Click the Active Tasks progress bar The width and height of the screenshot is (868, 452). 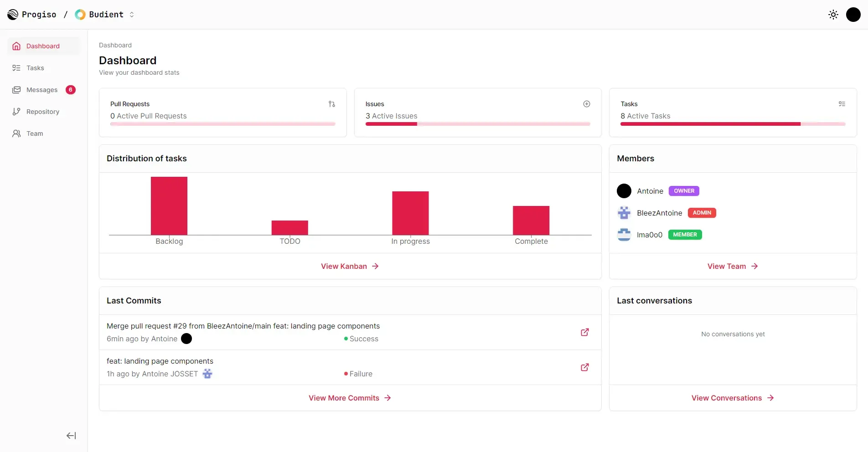click(732, 124)
